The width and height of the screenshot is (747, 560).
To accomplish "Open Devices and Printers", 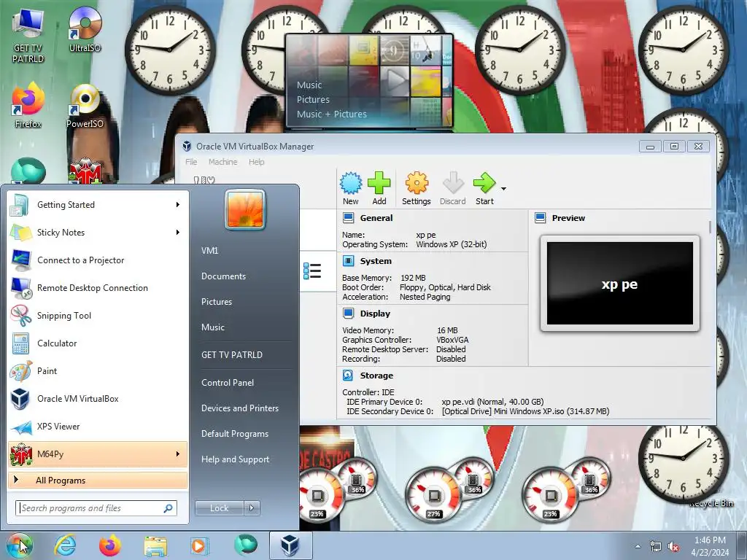I will pyautogui.click(x=239, y=408).
